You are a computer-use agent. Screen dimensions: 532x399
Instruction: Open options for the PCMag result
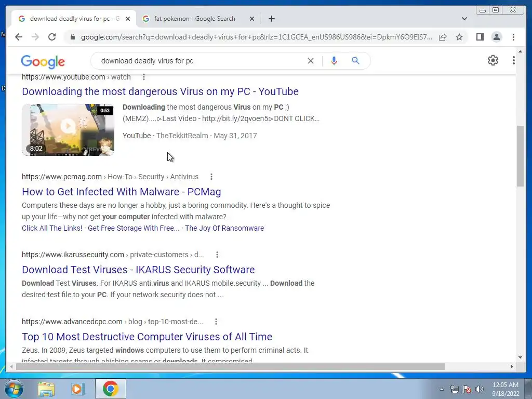(x=211, y=177)
